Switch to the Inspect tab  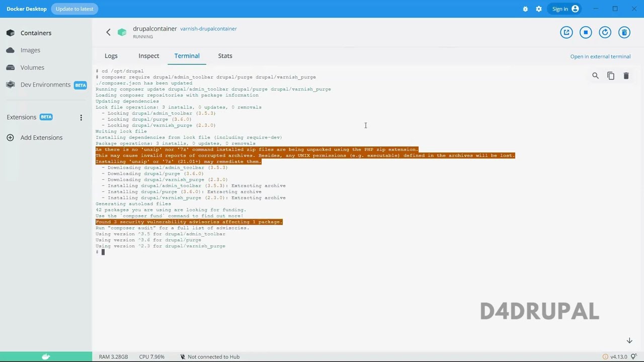click(x=149, y=56)
